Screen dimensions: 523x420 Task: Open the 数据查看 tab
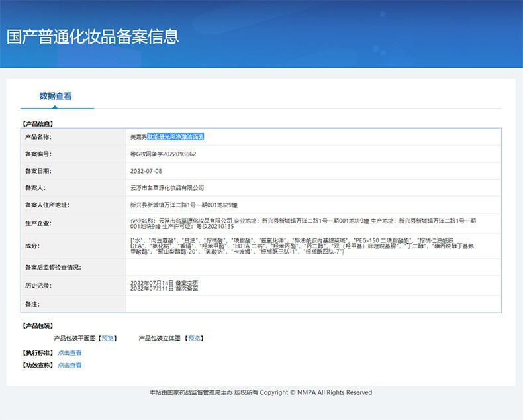click(56, 96)
